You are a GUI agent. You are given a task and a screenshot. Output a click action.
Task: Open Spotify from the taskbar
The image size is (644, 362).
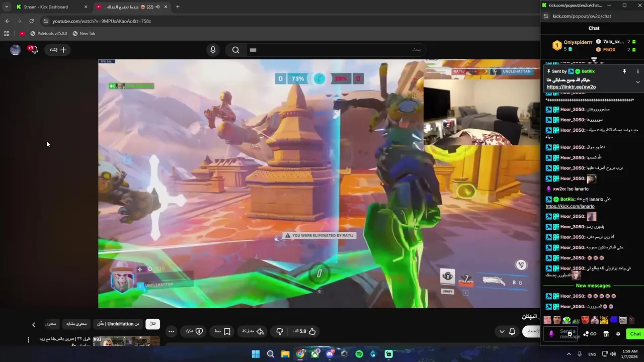359,354
